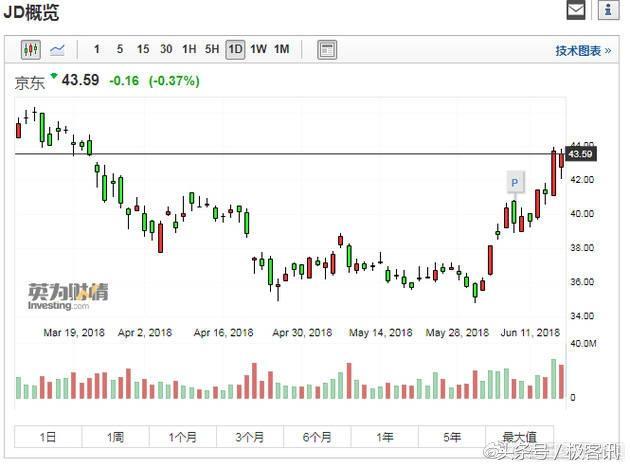Screen dimensions: 630x467
Task: Choose the 1年 range tab
Action: pyautogui.click(x=385, y=436)
